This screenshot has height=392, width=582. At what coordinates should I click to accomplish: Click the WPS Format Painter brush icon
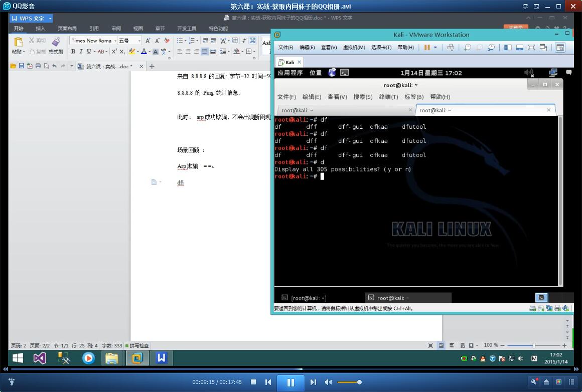56,42
